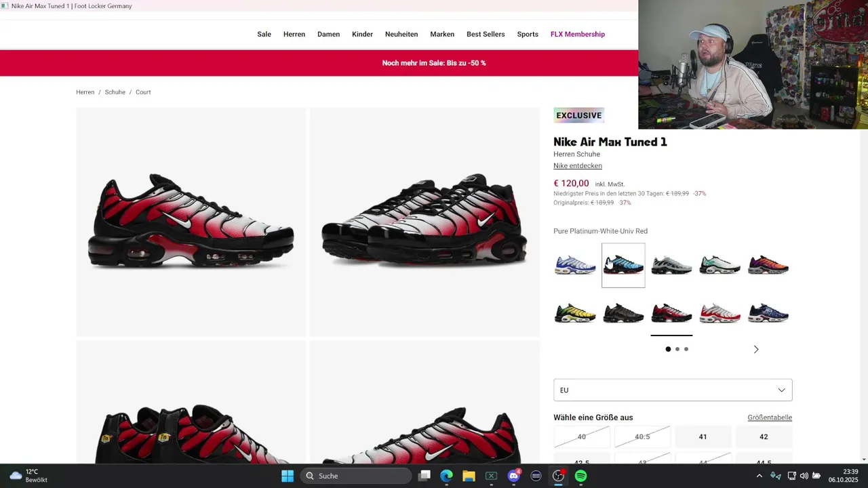Open network settings tray icon

(791, 476)
